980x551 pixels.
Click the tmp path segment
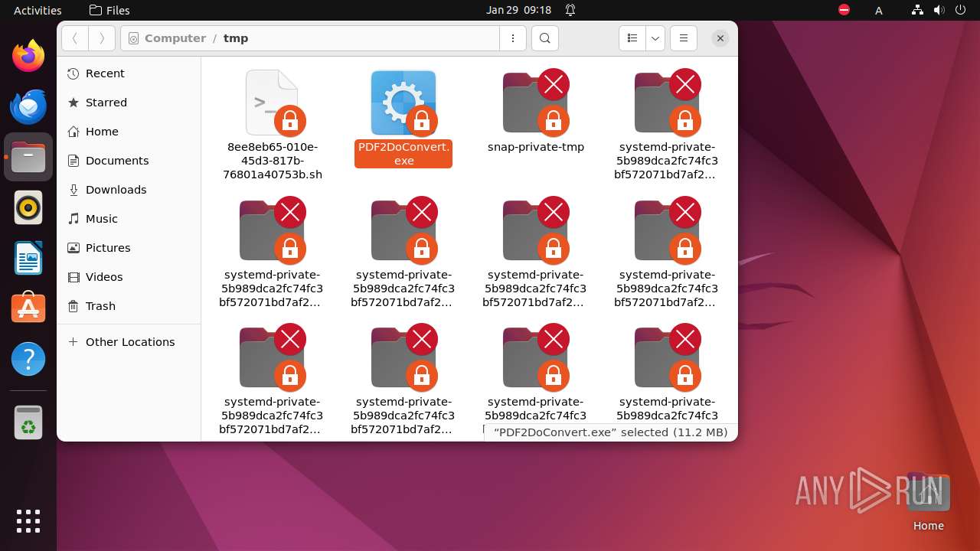(x=236, y=38)
